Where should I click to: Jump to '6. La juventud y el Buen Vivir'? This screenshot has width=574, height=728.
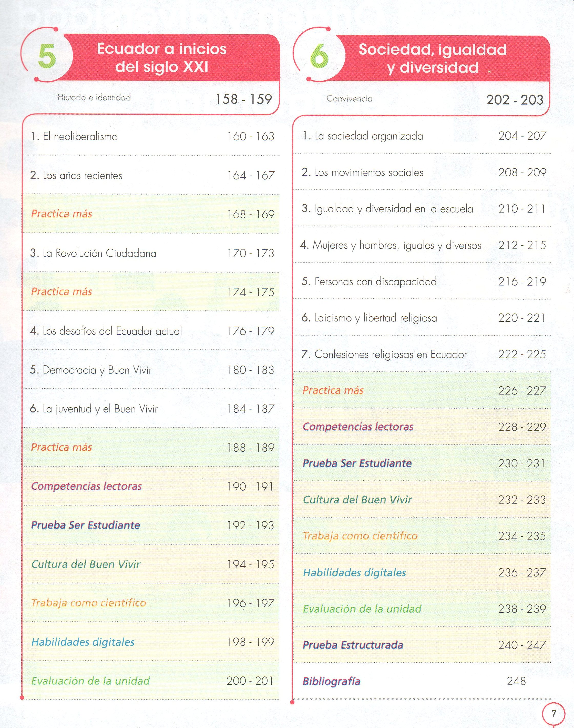click(x=94, y=409)
